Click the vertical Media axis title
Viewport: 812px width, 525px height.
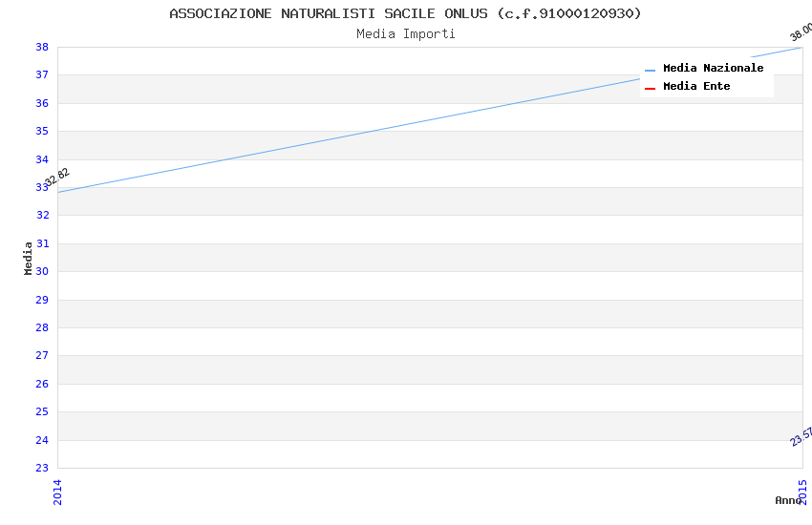[x=28, y=258]
